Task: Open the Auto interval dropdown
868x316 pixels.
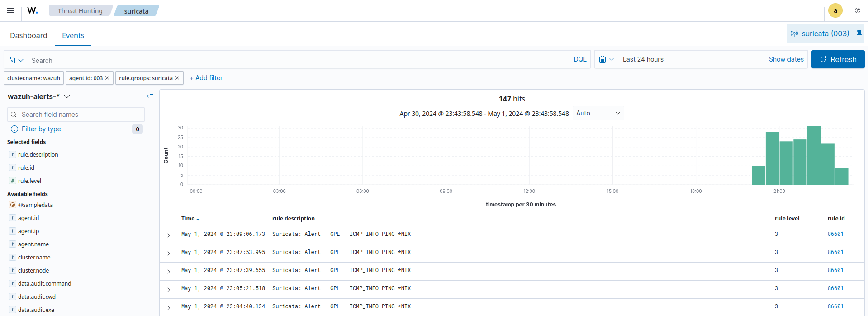Action: click(x=598, y=113)
